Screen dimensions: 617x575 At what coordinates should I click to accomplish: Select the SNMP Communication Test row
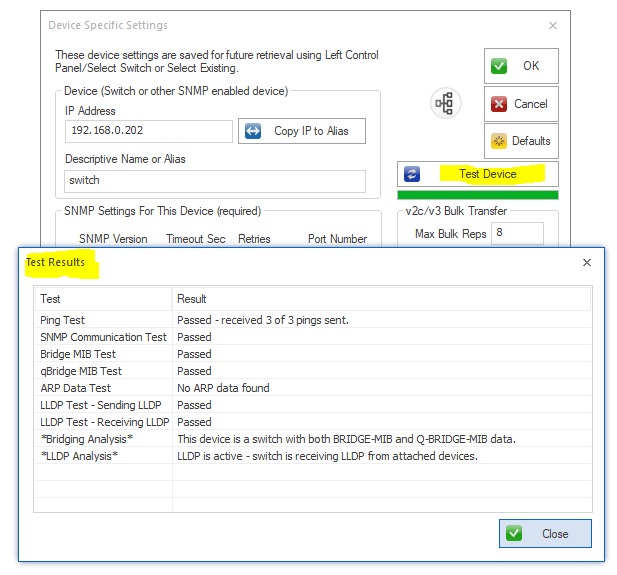[313, 337]
